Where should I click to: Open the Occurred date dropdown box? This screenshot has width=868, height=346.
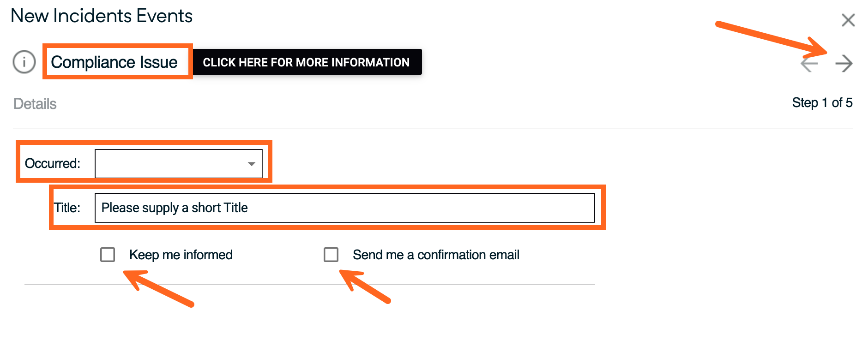coord(178,164)
